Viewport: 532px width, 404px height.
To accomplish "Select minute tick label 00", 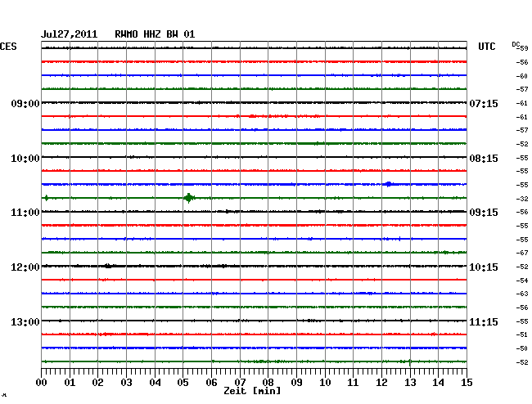I will (42, 383).
